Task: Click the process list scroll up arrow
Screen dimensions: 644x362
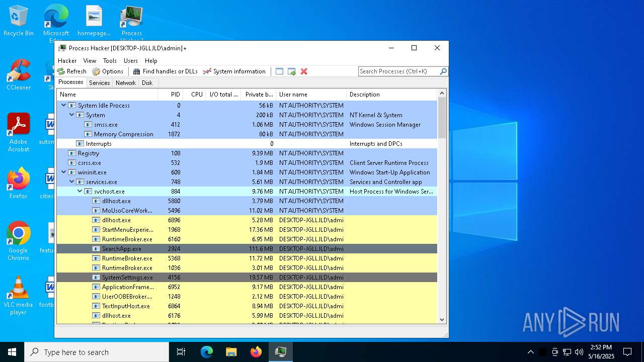Action: click(x=442, y=94)
